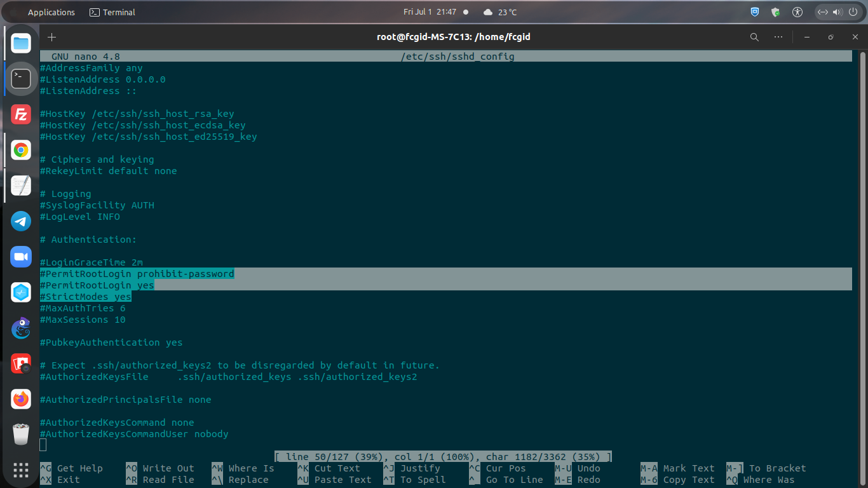Click the #PermitRootLogin yes line
The width and height of the screenshot is (868, 488).
click(97, 285)
